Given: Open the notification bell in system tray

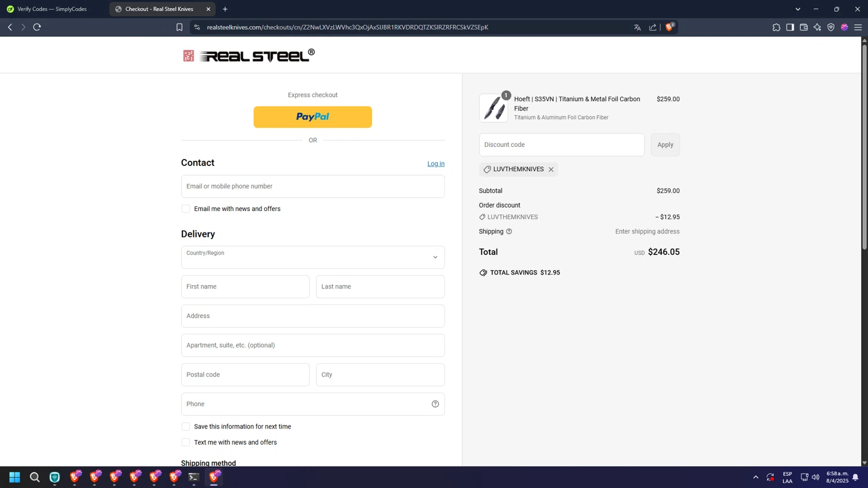Looking at the screenshot, I should [855, 477].
